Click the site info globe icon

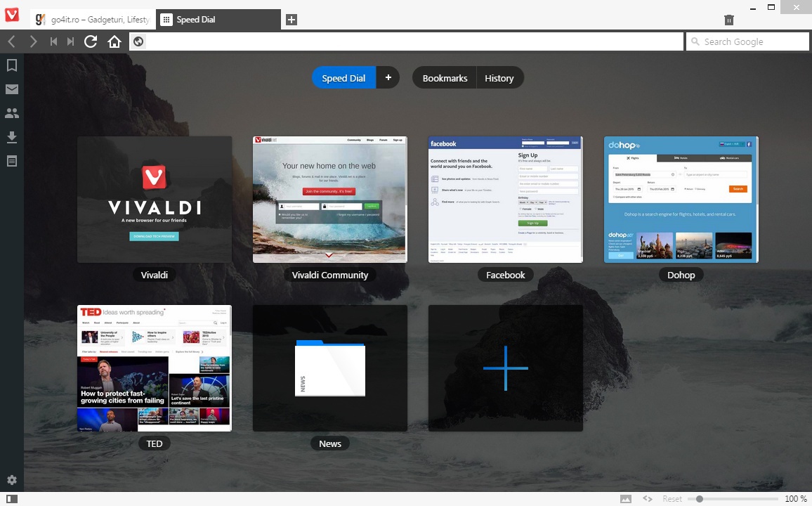pos(138,41)
